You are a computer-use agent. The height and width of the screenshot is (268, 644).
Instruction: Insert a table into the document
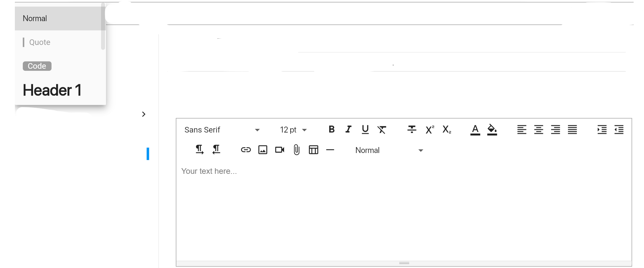[x=313, y=150]
